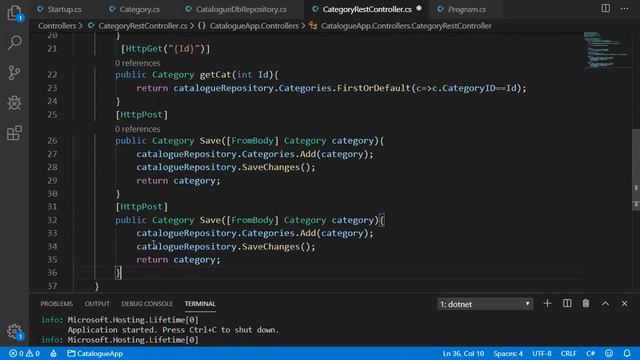Click '[HttpGet("{Id}")]' on line 21
640x360 pixels.
click(x=165, y=49)
